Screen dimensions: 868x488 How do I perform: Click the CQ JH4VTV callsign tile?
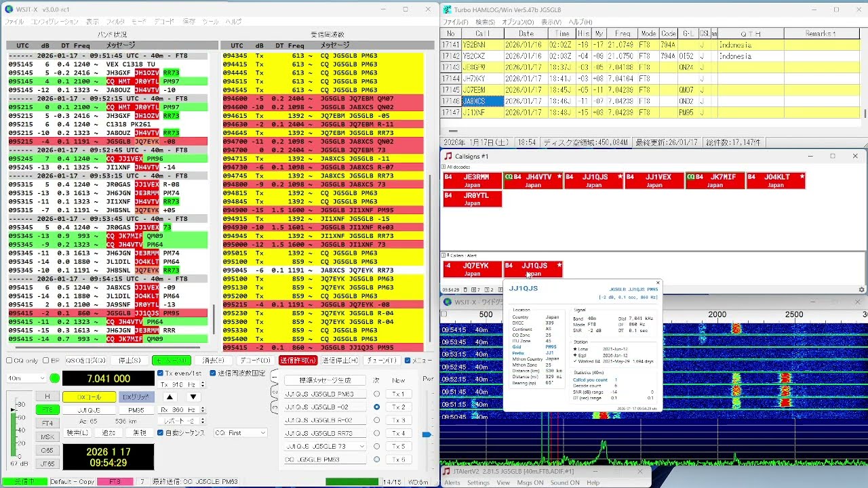tap(533, 181)
